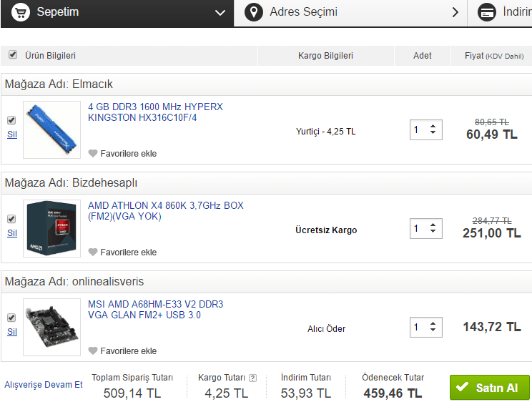The height and width of the screenshot is (402, 532).
Task: Uncheck the AMD Athlon X4 860K checkbox
Action: click(11, 219)
